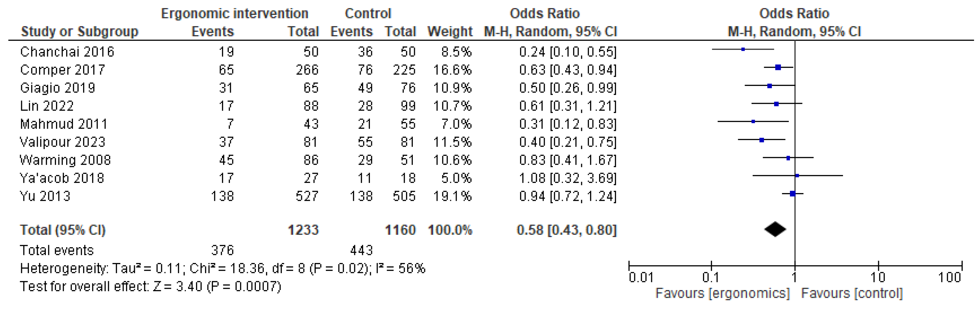980x310 pixels.
Task: Click the blue square for Ya'acob 2018
Action: [797, 176]
